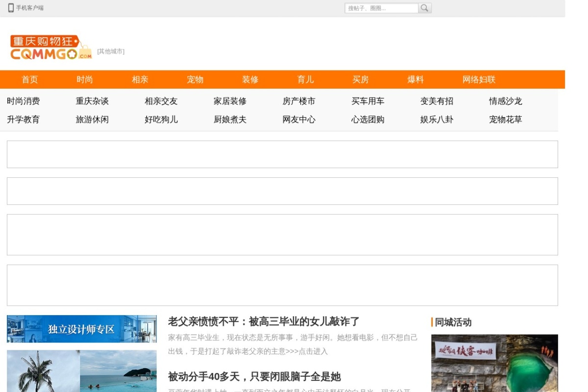
Task: Open the CQMMGO site logo
Action: (51, 48)
